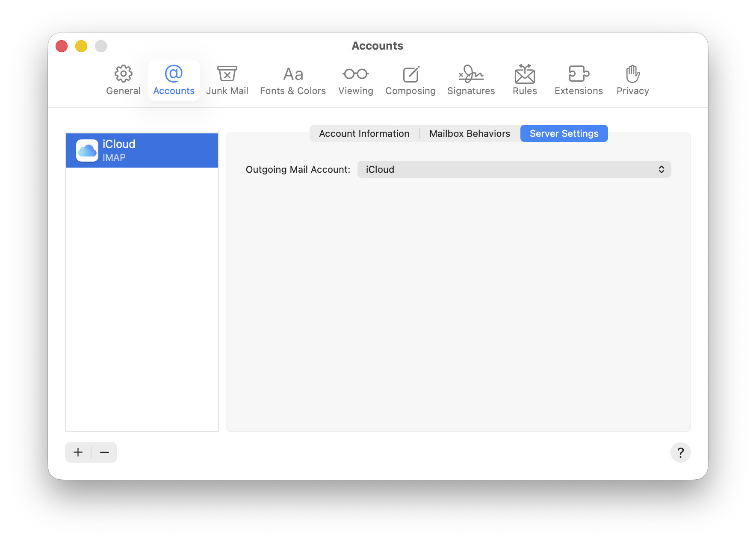Select the Accounts @ icon
Image resolution: width=756 pixels, height=543 pixels.
[174, 74]
